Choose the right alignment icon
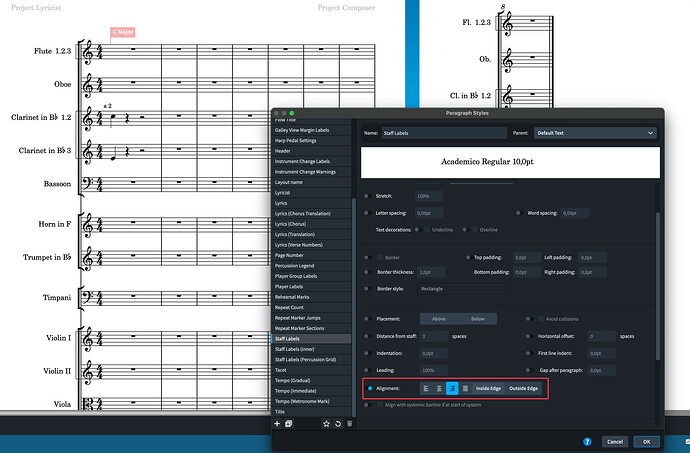The image size is (690, 453). pyautogui.click(x=452, y=388)
